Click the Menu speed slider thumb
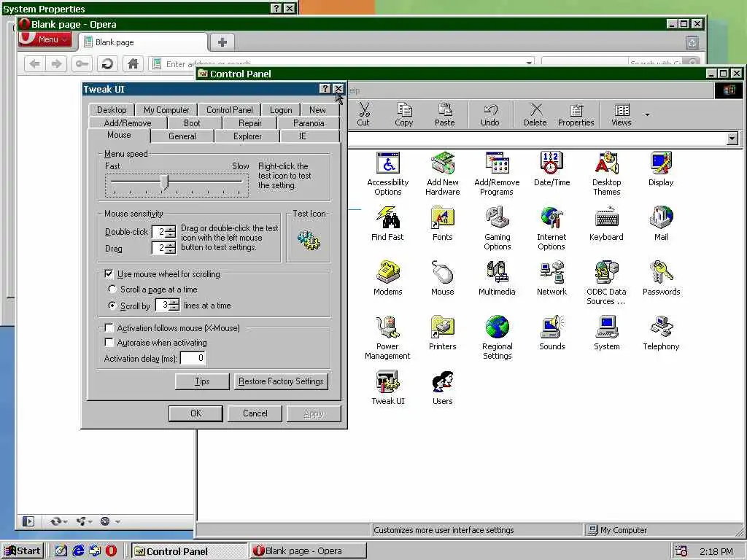747x560 pixels. (165, 182)
